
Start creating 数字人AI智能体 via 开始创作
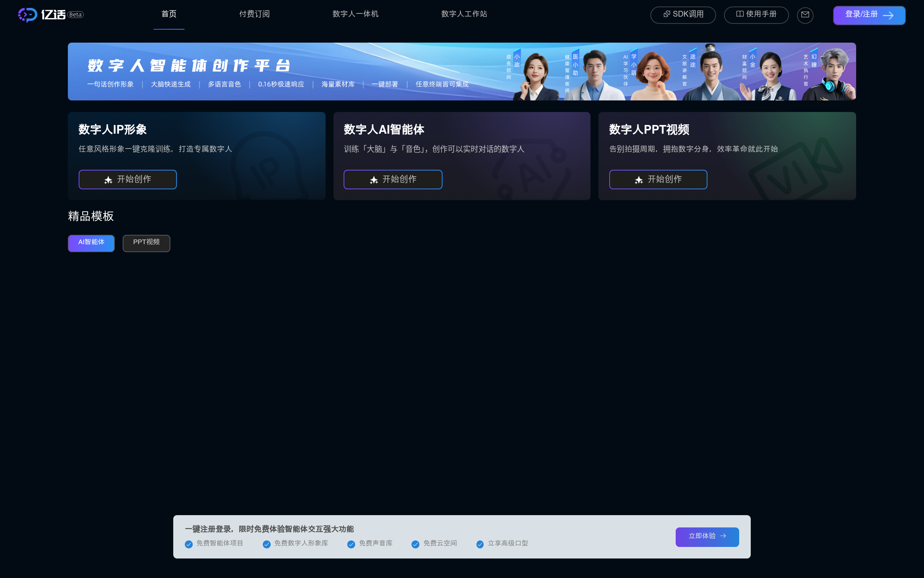393,179
